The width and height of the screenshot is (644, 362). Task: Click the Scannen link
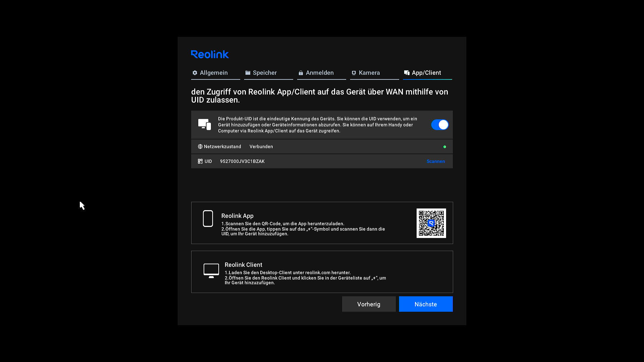[x=436, y=161]
